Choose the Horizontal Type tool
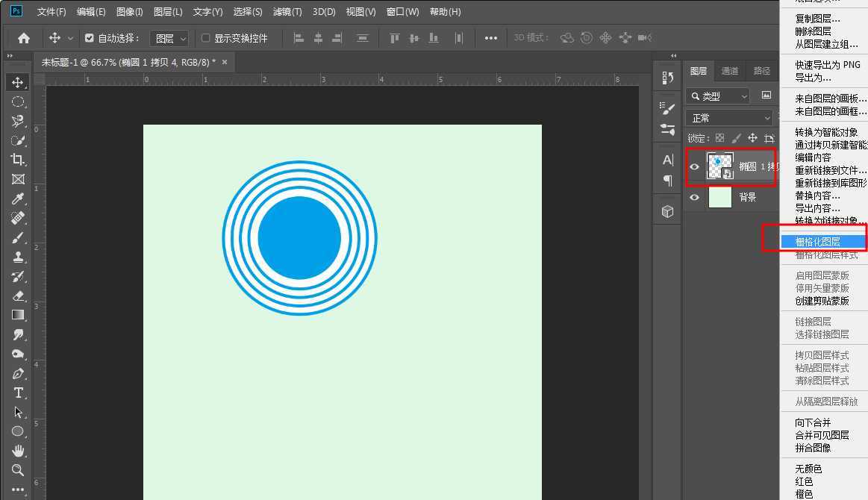 tap(18, 393)
